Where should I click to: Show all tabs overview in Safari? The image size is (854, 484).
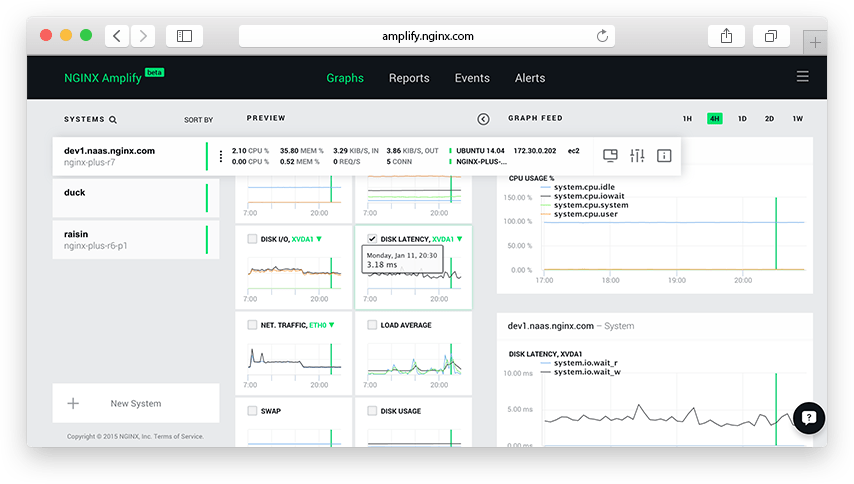click(771, 36)
